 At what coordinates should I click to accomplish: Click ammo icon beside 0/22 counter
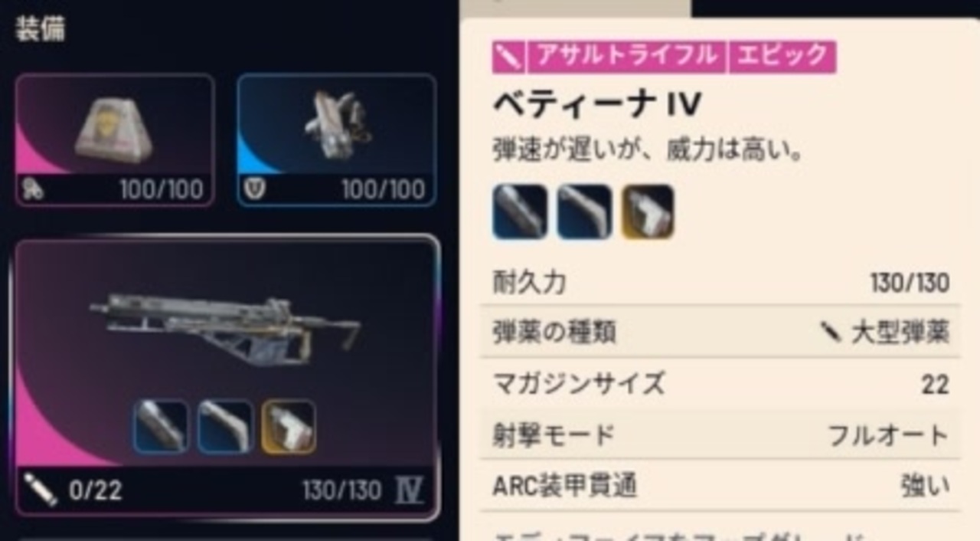click(41, 490)
